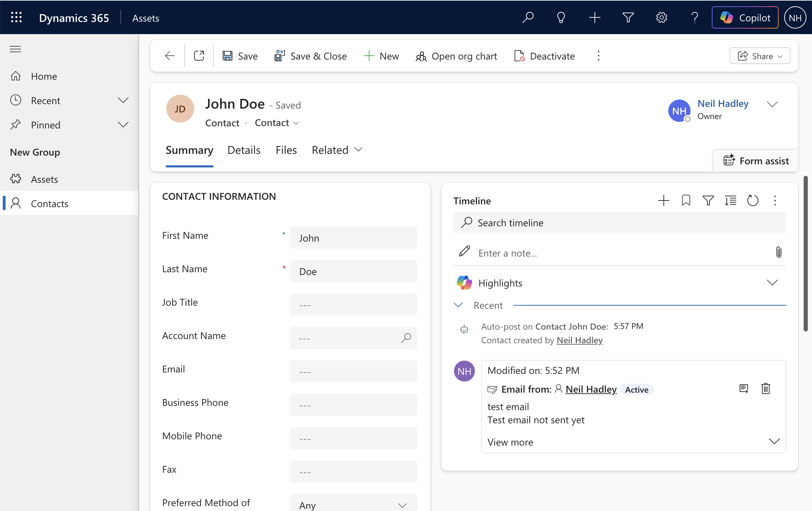Click the Business Phone field

click(353, 405)
